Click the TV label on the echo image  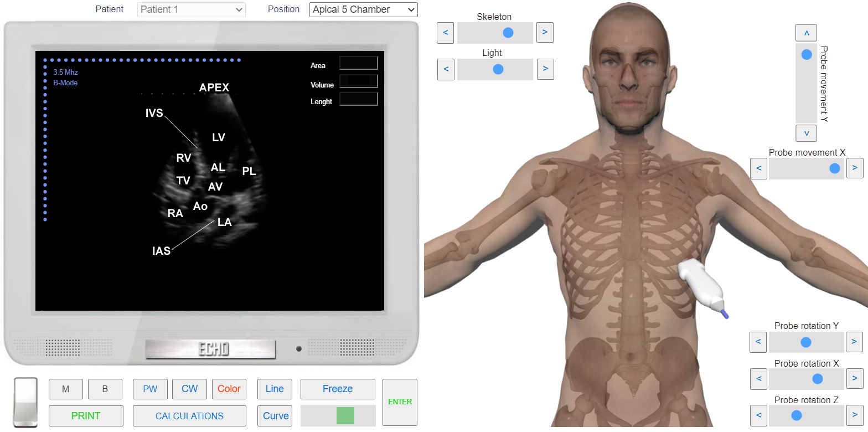click(183, 180)
